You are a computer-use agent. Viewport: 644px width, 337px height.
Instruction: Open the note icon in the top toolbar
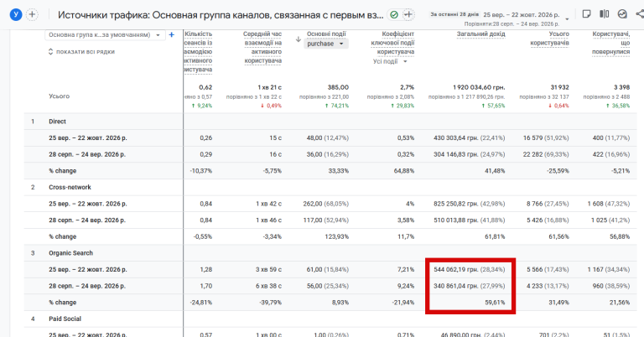click(586, 14)
